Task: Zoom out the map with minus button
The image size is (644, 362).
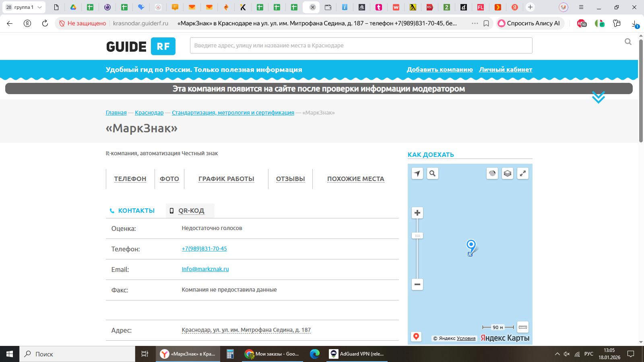Action: (x=417, y=284)
